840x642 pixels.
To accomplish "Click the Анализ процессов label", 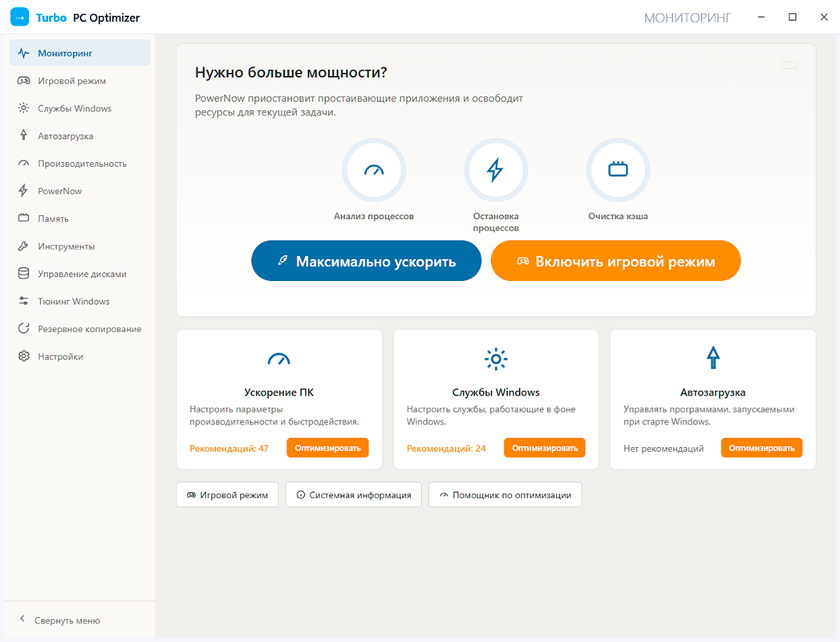I will [374, 216].
